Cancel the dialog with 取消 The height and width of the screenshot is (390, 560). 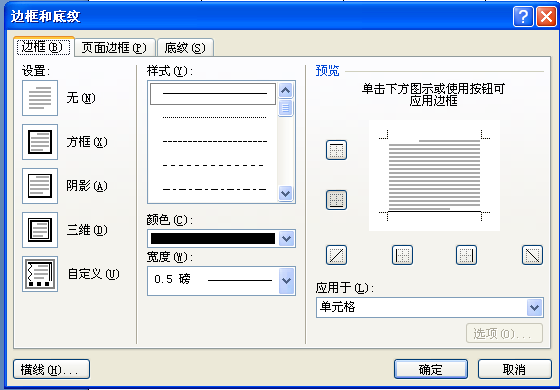(515, 369)
